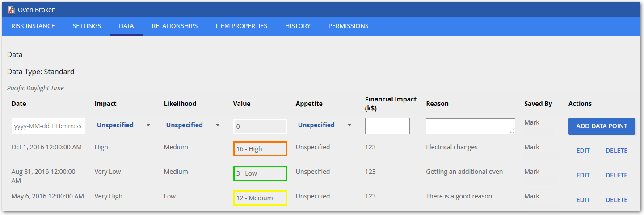Viewport: 644px width, 215px height.
Task: Expand the Likelihood dropdown
Action: [194, 126]
